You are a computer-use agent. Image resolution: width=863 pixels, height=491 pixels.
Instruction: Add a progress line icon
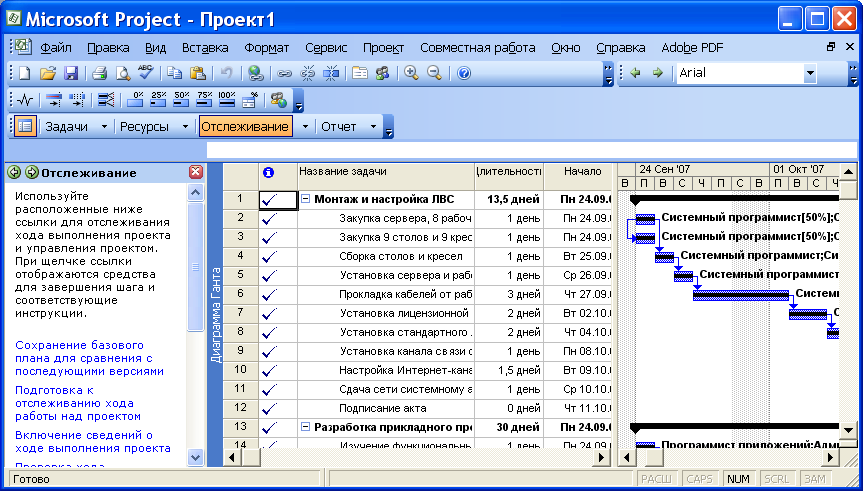(106, 100)
